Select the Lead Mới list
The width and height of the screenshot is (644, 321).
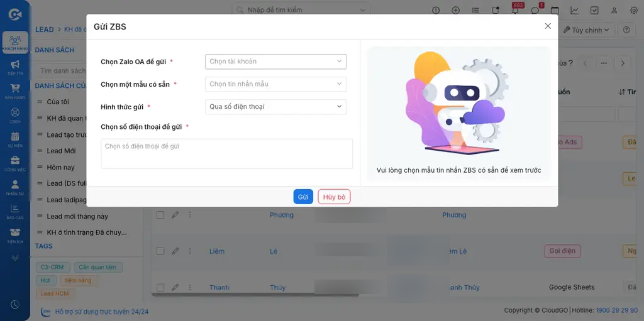click(61, 151)
